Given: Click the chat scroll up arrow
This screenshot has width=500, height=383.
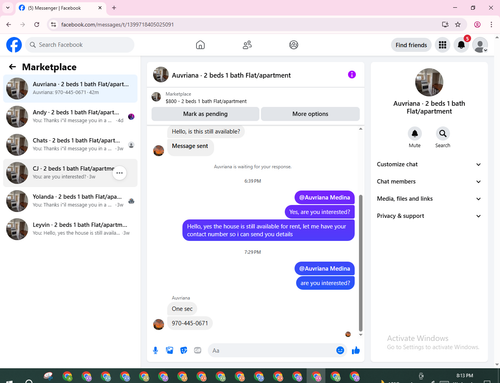Looking at the screenshot, I should point(360,129).
